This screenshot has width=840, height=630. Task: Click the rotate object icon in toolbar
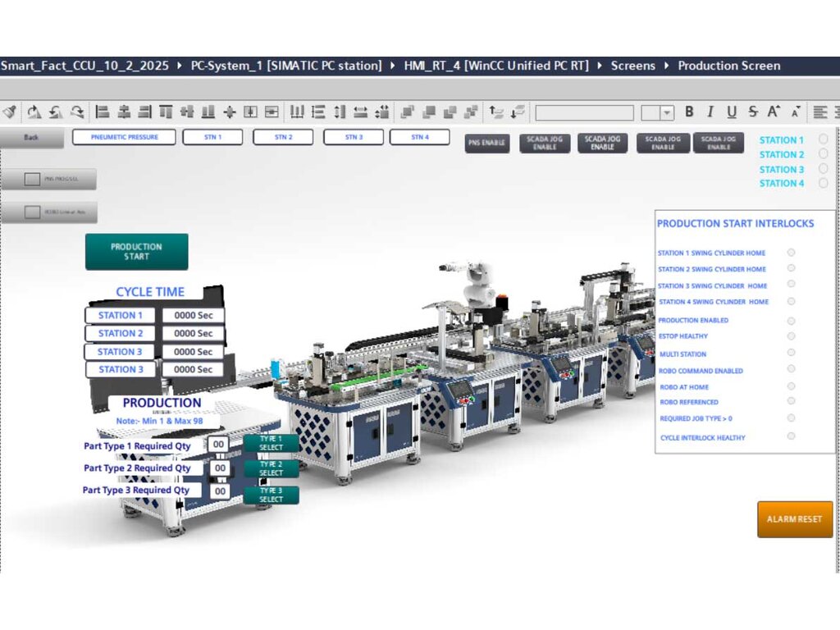[34, 112]
